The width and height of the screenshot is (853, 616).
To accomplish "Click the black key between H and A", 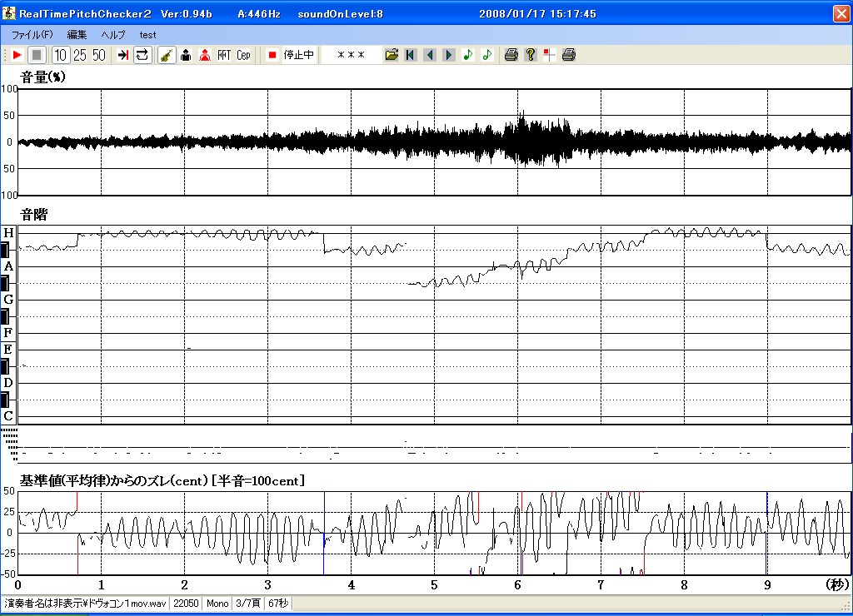I will [5, 250].
